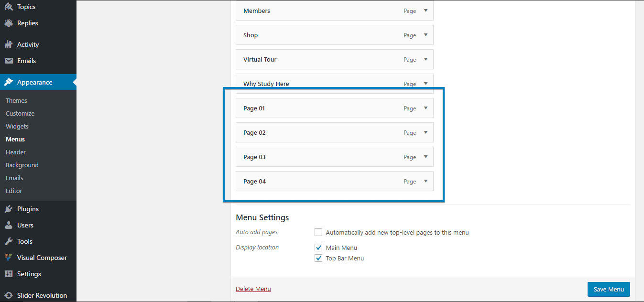This screenshot has width=644, height=302.
Task: Open the Widgets submenu page
Action: click(17, 126)
